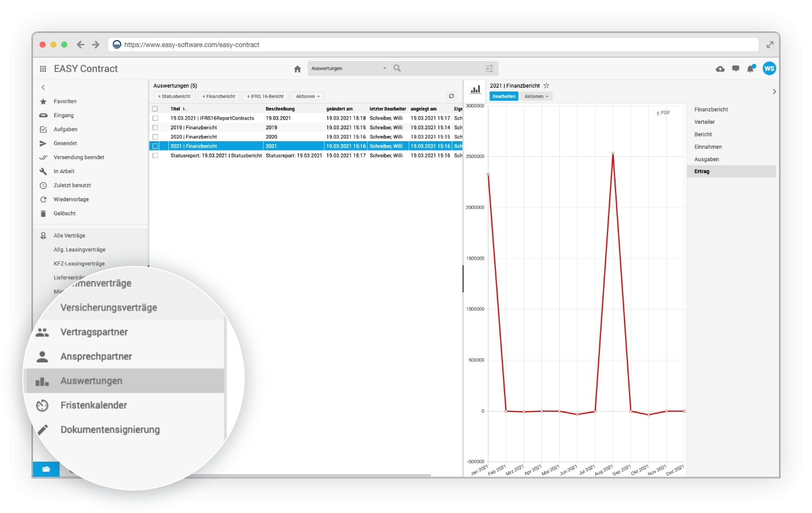This screenshot has height=513, width=812.
Task: Open KFZ-Leasingverträge in sidebar
Action: click(x=79, y=264)
